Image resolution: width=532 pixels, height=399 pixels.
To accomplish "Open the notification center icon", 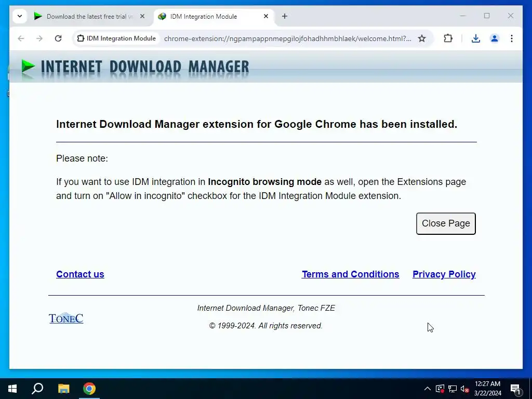I will point(515,389).
